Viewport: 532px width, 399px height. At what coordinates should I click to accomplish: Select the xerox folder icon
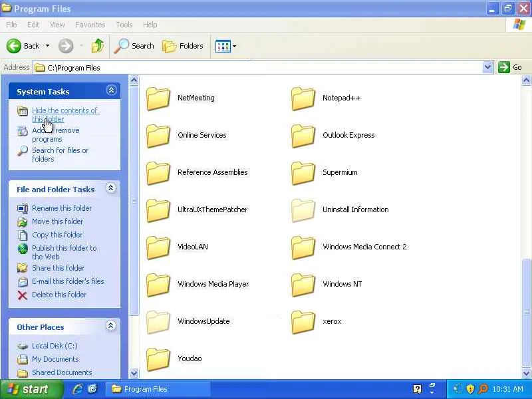(x=303, y=323)
